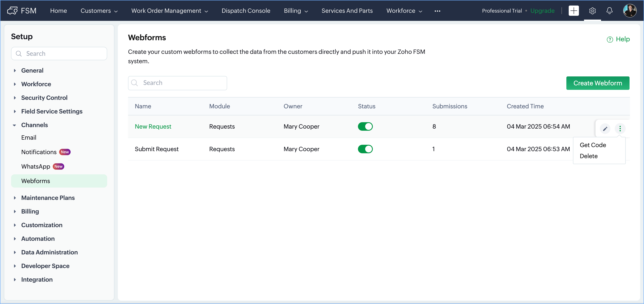The height and width of the screenshot is (304, 644).
Task: Open the settings gear icon
Action: pos(592,11)
